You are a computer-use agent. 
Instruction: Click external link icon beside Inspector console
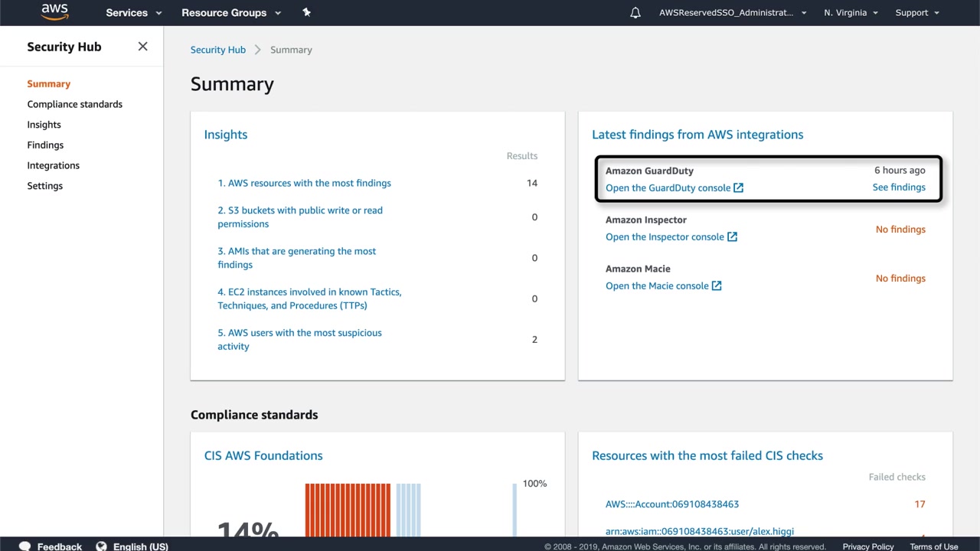click(x=733, y=237)
